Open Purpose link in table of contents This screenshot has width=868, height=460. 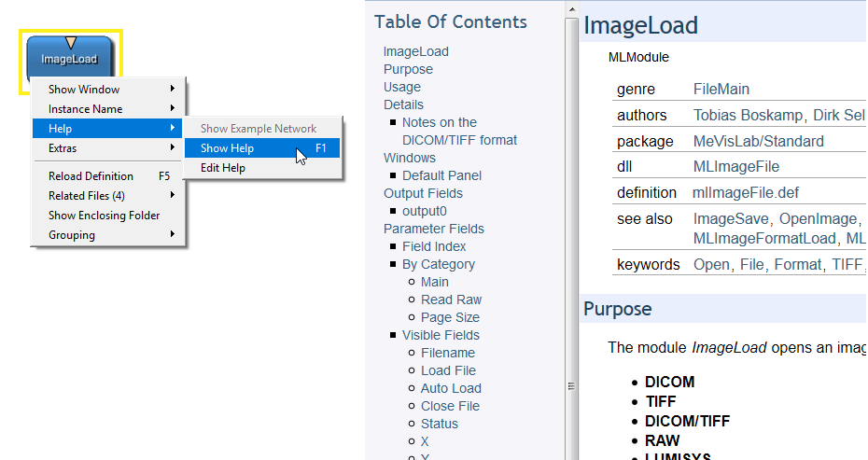408,69
